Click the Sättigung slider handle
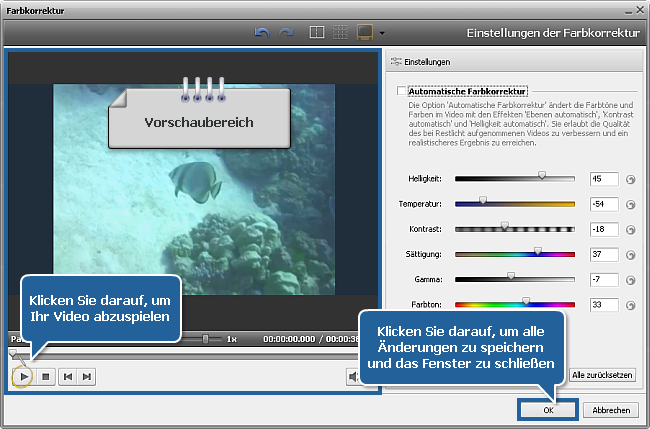Viewport: 650px width, 429px height. (x=538, y=252)
